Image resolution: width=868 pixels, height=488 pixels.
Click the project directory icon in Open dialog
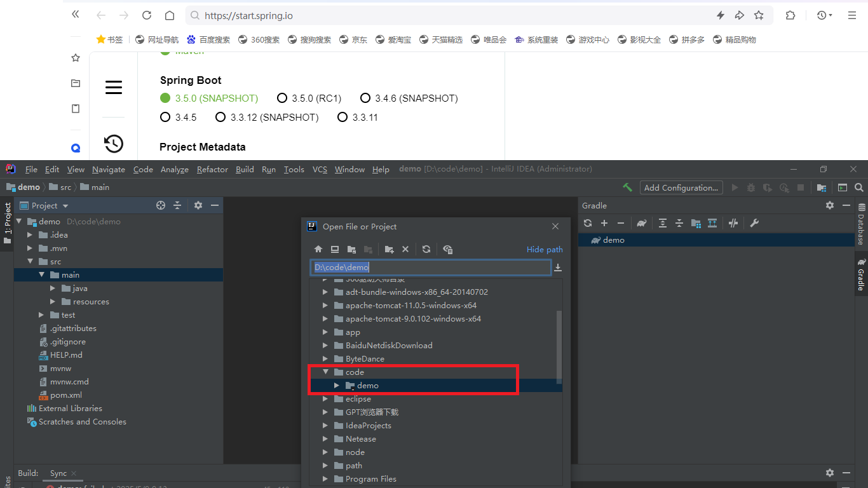(x=351, y=250)
